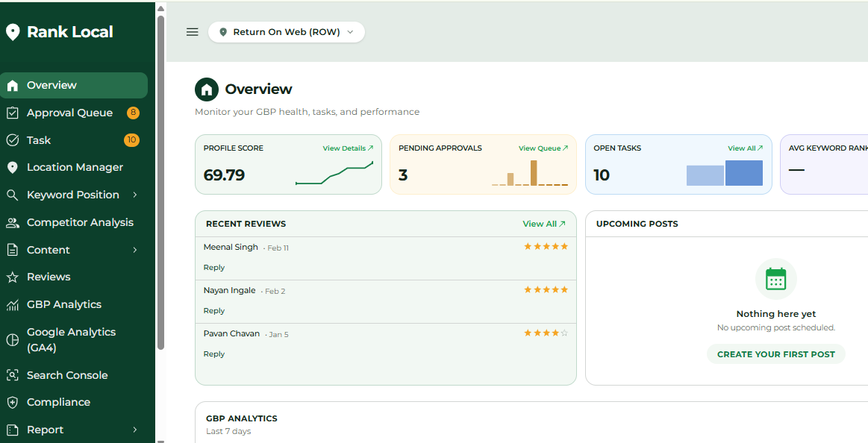Expand the Keyword Position submenu chevron
This screenshot has width=868, height=443.
coord(135,195)
